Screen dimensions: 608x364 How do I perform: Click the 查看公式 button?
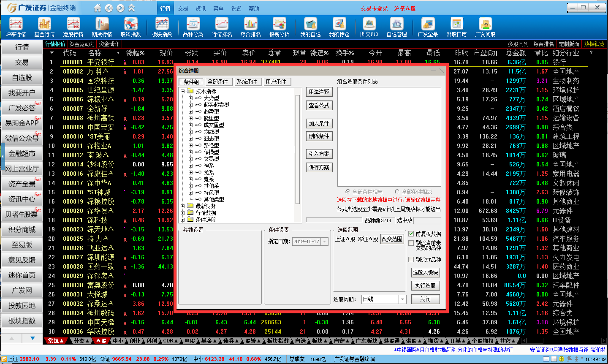pos(319,105)
